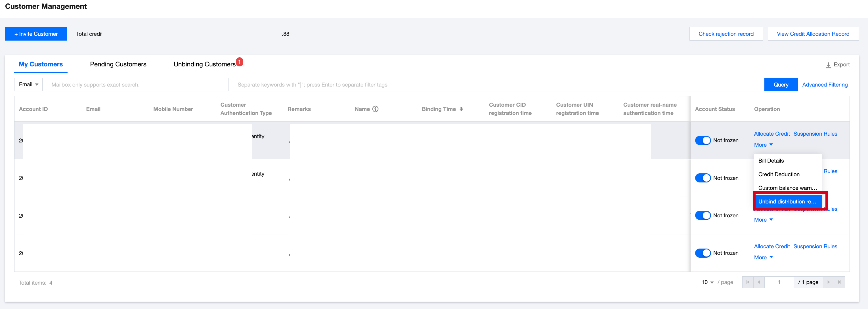Click the Invite Customer button
This screenshot has width=868, height=309.
click(36, 34)
